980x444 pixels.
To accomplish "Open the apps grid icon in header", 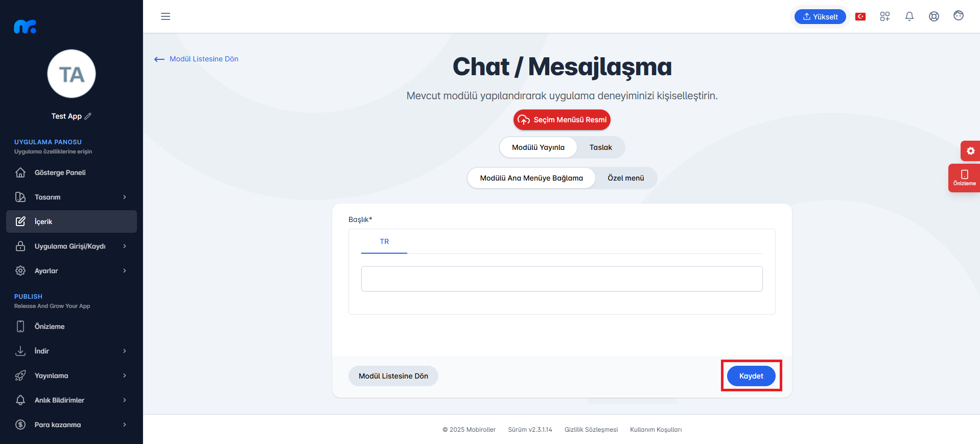I will click(885, 16).
